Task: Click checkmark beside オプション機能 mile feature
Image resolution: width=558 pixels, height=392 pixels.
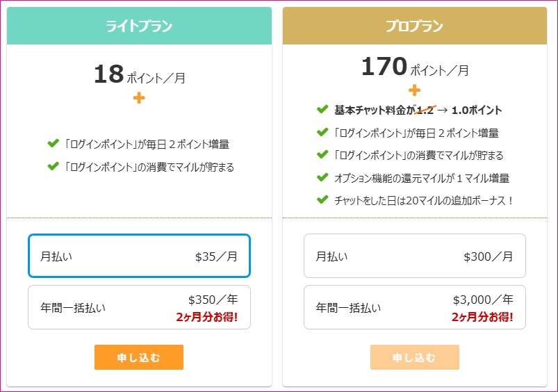Action: click(322, 177)
